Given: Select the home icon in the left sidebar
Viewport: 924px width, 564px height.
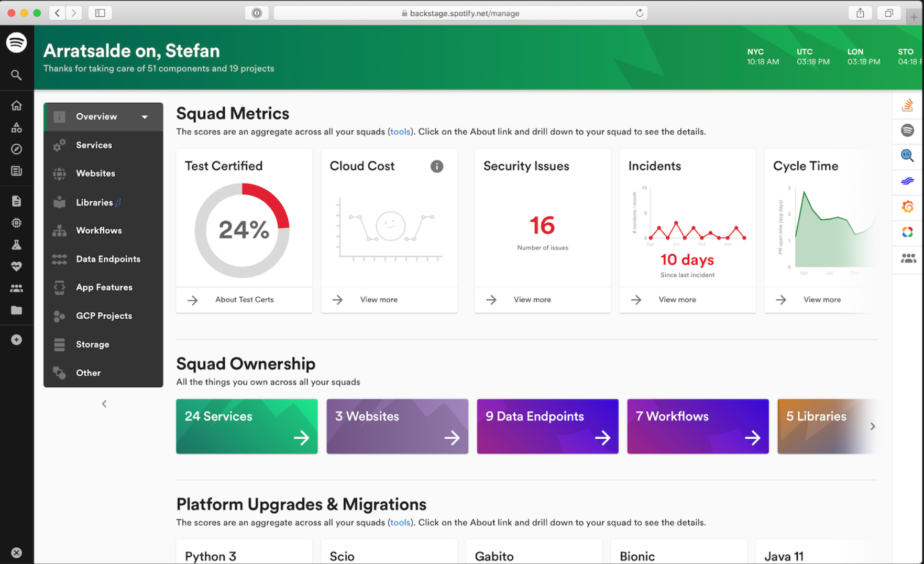Looking at the screenshot, I should click(16, 105).
